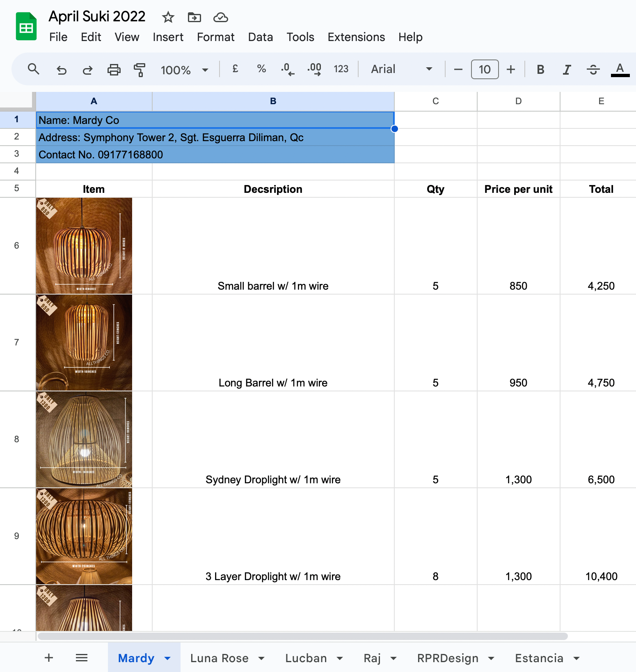Open Raj tab options arrow

[x=393, y=658]
